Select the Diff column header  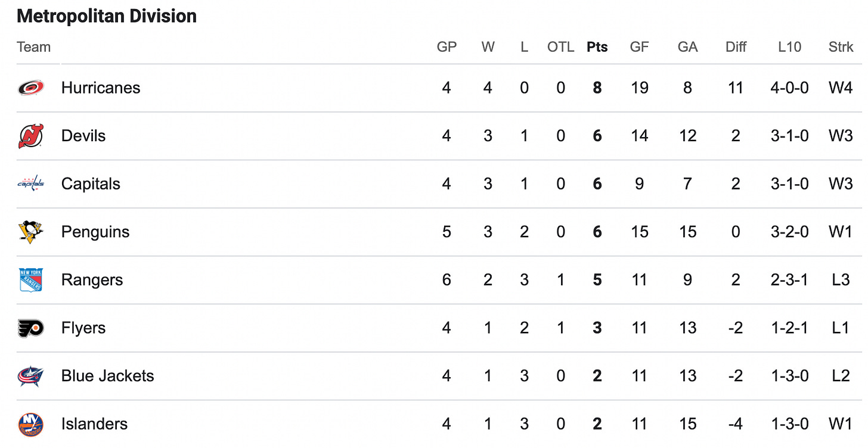pos(736,47)
